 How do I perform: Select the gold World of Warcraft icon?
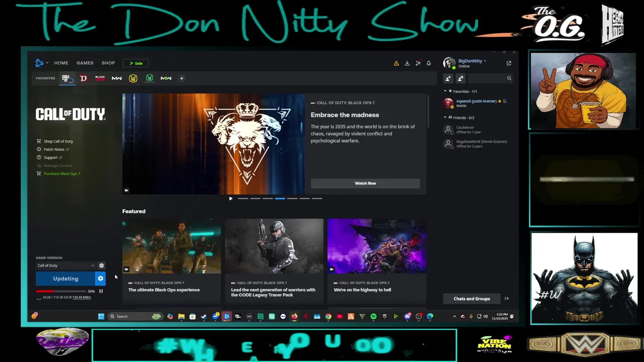[133, 78]
